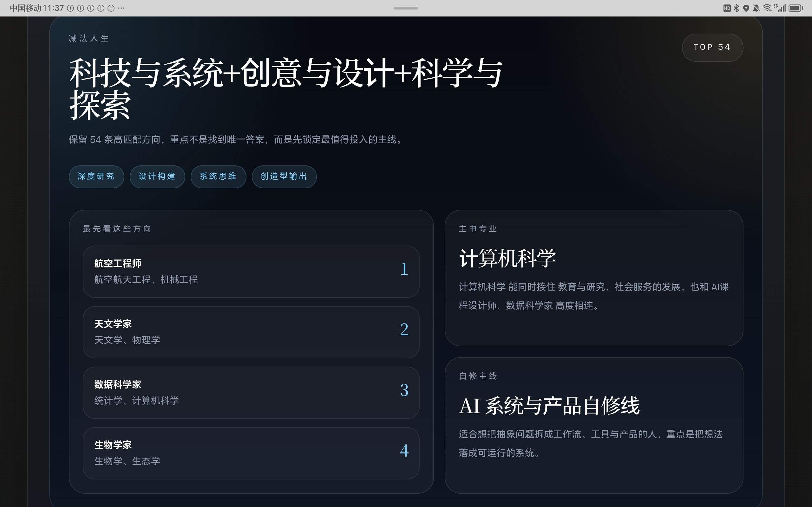Tap the TOP 54 badge
Image resolution: width=812 pixels, height=507 pixels.
712,47
